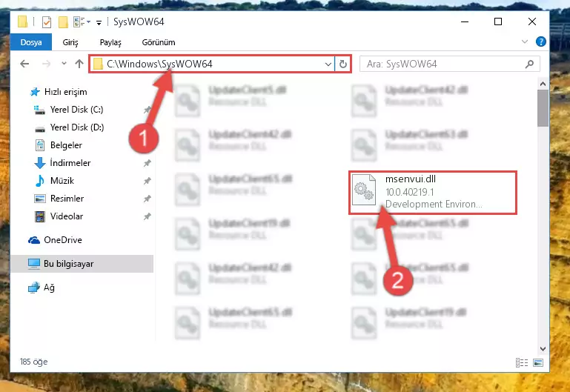The image size is (570, 392).
Task: Open Yerel Disk (C:) in the sidebar
Action: click(76, 110)
